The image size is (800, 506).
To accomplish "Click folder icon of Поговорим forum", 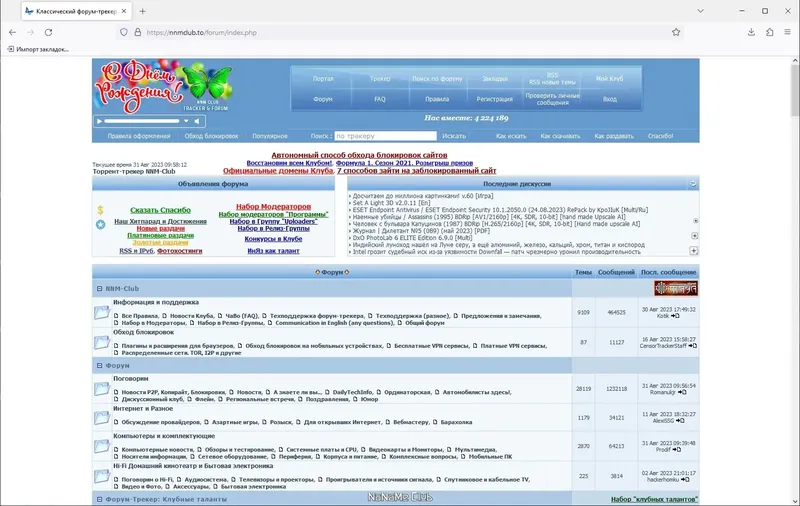I will [102, 389].
